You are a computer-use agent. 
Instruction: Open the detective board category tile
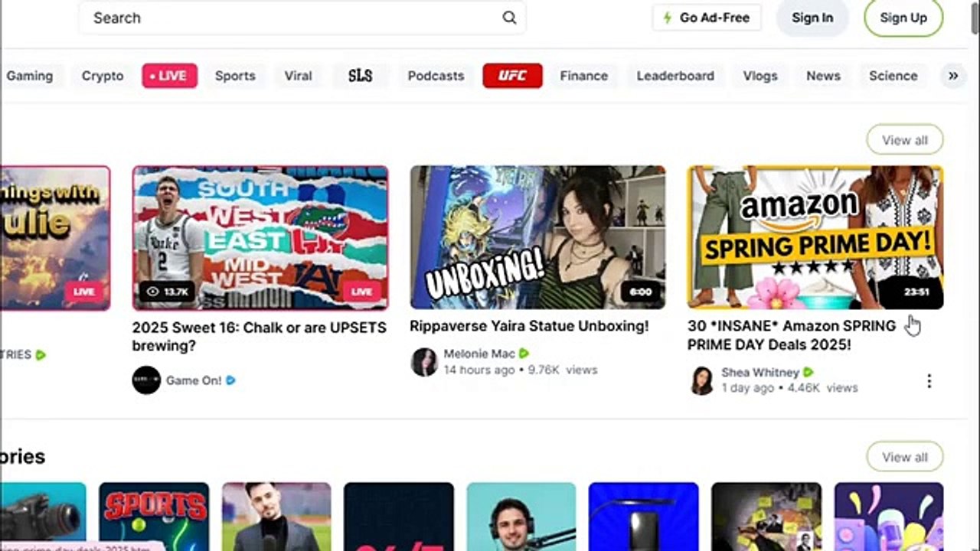point(766,517)
